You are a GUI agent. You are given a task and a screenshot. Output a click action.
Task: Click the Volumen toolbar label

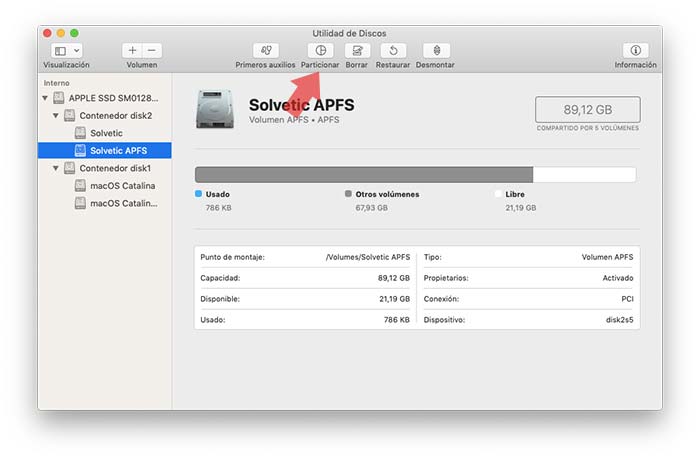pyautogui.click(x=142, y=65)
